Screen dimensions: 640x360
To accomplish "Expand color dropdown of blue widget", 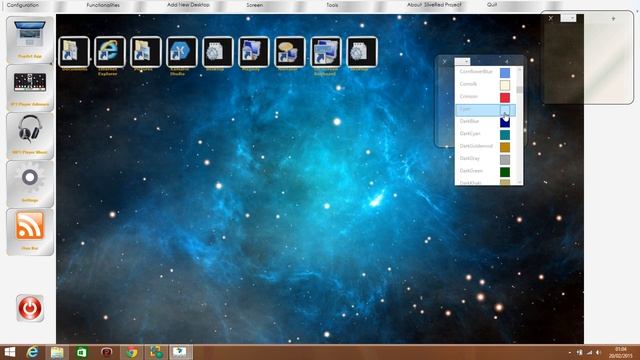I will point(462,62).
